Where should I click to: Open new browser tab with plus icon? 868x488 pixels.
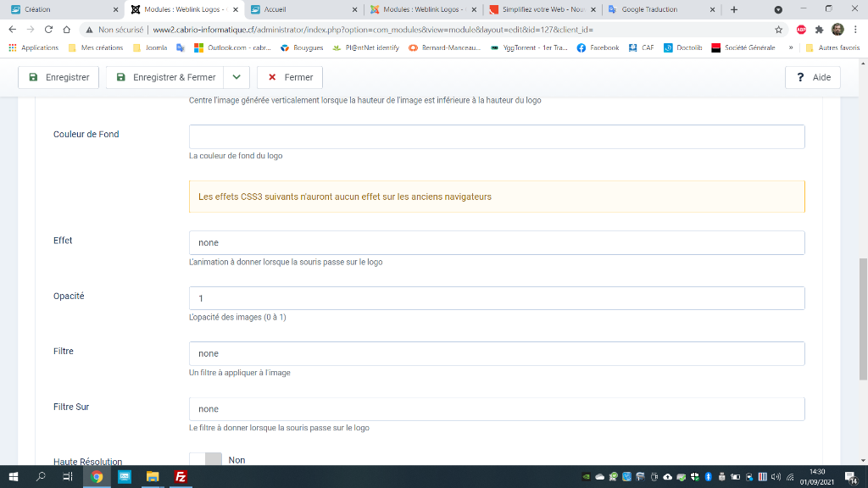[x=734, y=9]
